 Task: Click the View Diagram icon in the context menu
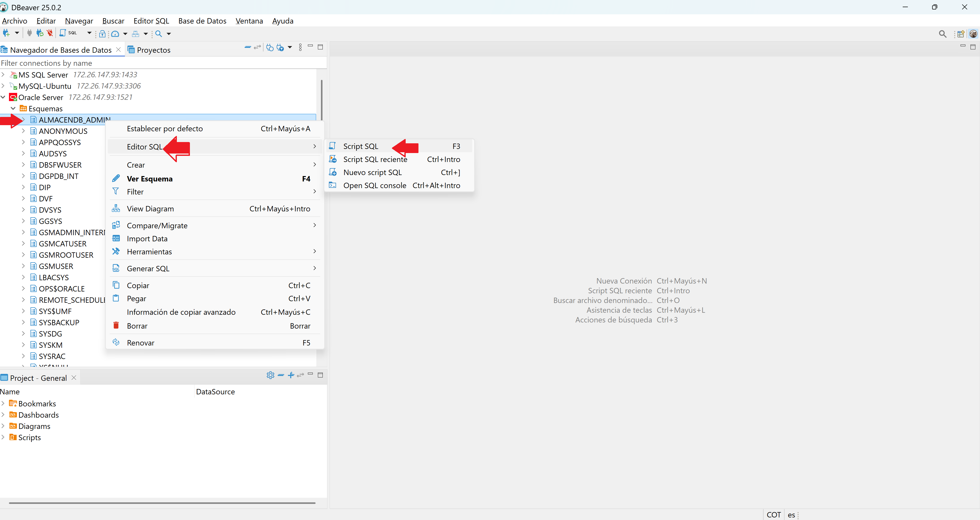tap(116, 208)
